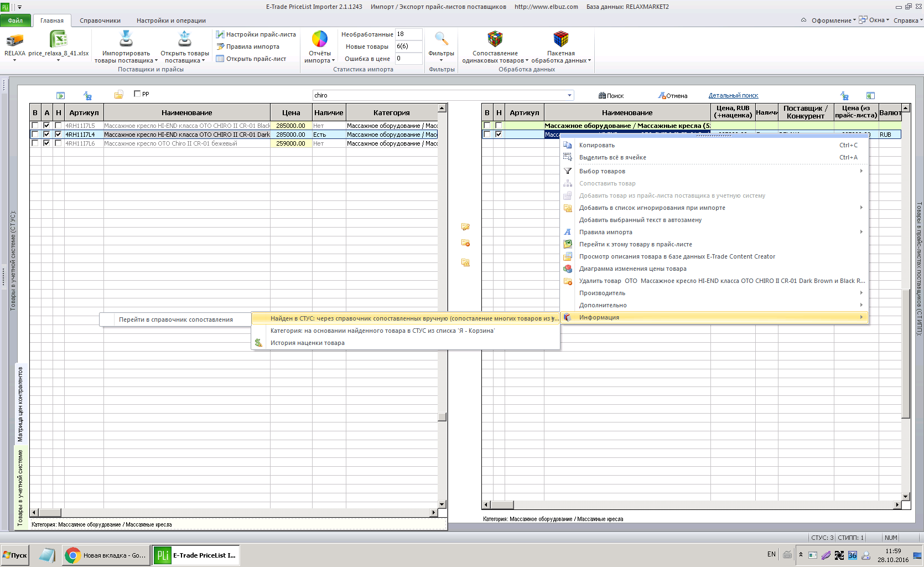Click Сопоставление одинаковых товаров cube icon
This screenshot has height=567, width=924.
pyautogui.click(x=495, y=39)
